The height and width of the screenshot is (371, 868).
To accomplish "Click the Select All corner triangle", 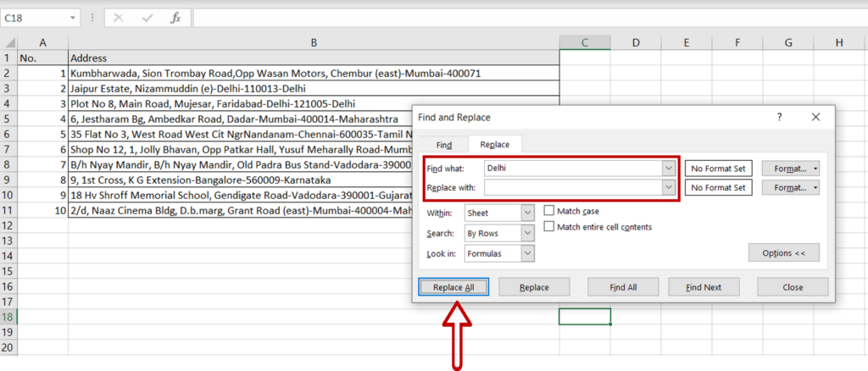I will point(8,42).
